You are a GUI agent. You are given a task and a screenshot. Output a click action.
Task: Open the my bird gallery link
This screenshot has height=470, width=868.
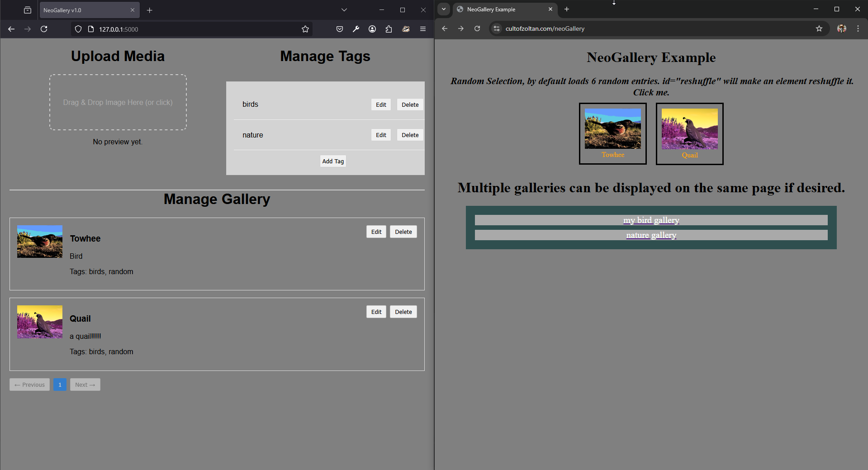pyautogui.click(x=651, y=220)
